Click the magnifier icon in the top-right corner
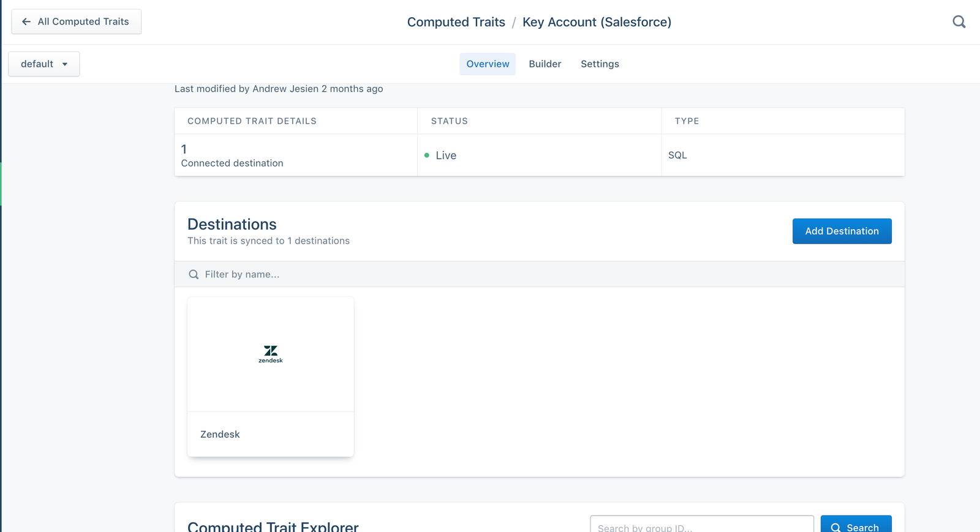The image size is (980, 532). click(x=959, y=22)
